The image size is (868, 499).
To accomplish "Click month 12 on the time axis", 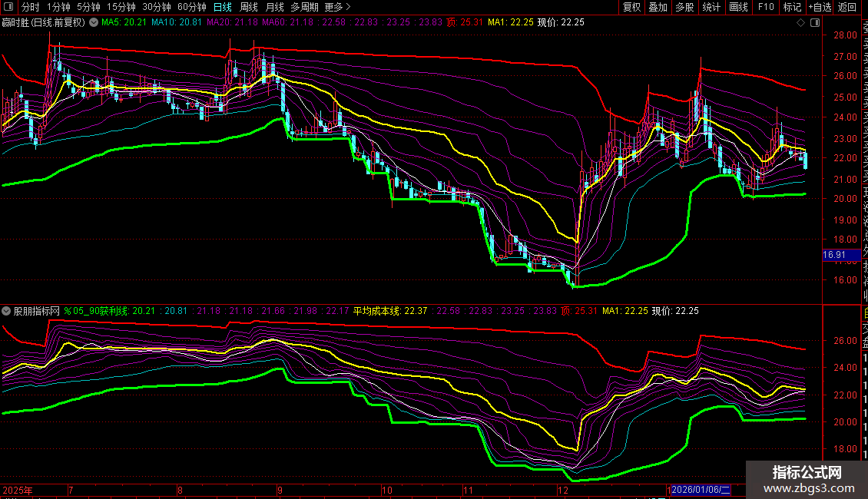I will pyautogui.click(x=563, y=490).
